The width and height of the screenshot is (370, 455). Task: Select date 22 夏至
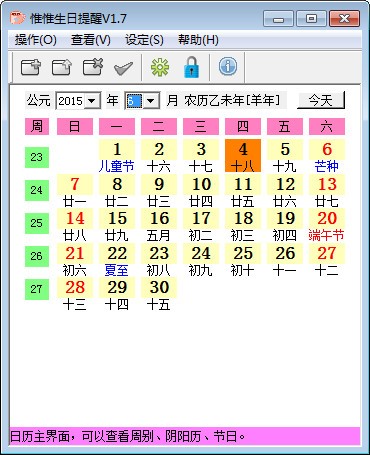[117, 260]
